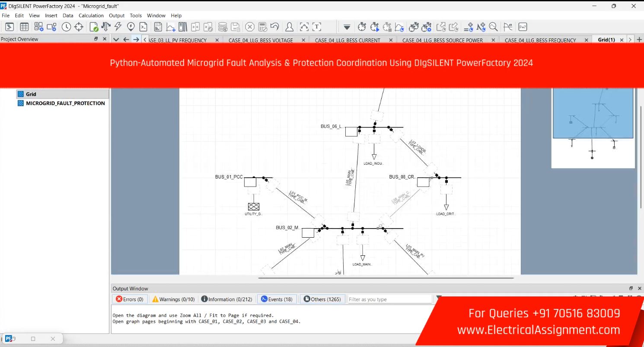The image size is (644, 347).
Task: Insert a new plot curve icon
Action: 171,27
